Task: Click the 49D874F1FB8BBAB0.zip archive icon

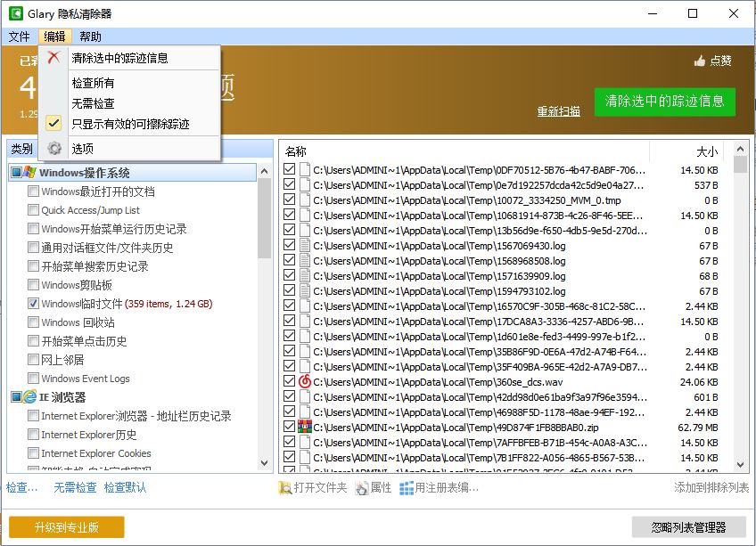Action: click(305, 427)
